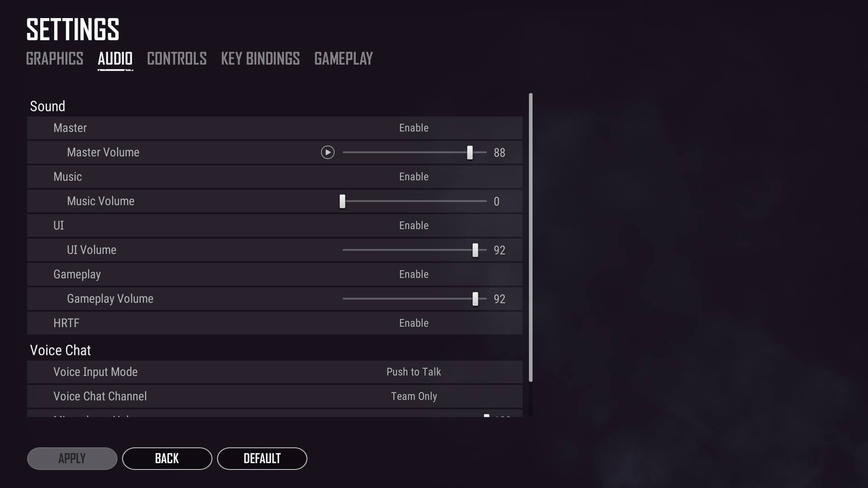The image size is (868, 488).
Task: Toggle UI sound enable
Action: click(414, 225)
